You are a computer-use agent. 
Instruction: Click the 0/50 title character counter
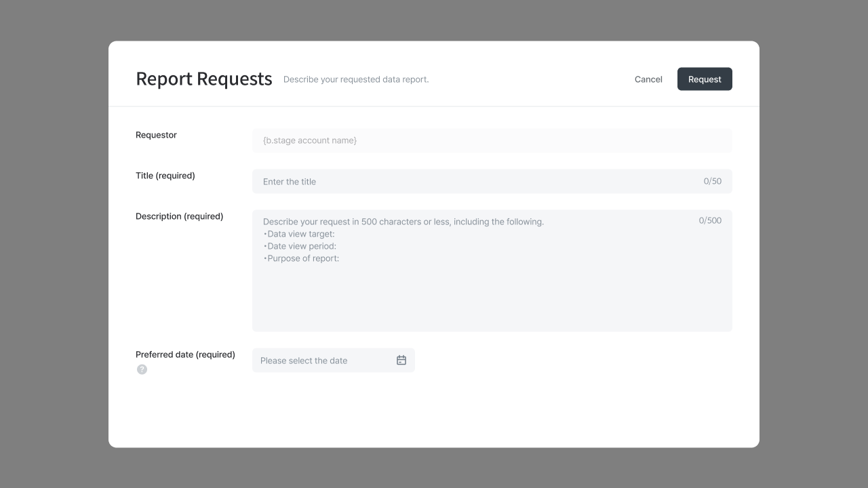[x=713, y=181]
